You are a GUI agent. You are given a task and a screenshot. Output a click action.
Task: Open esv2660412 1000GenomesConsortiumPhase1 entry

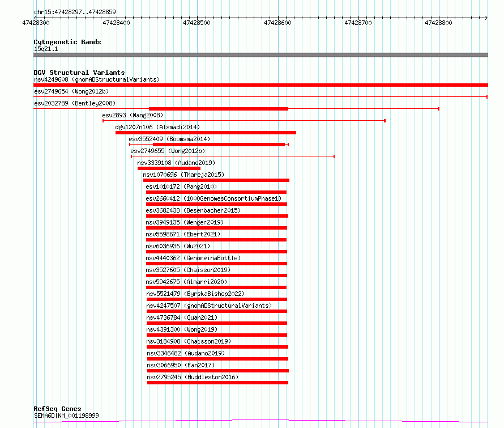213,198
